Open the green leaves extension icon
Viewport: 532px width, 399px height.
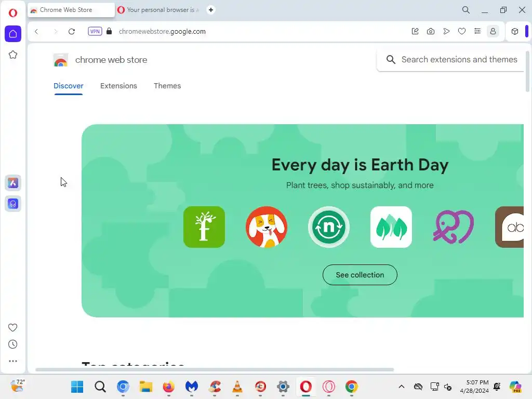tap(391, 227)
